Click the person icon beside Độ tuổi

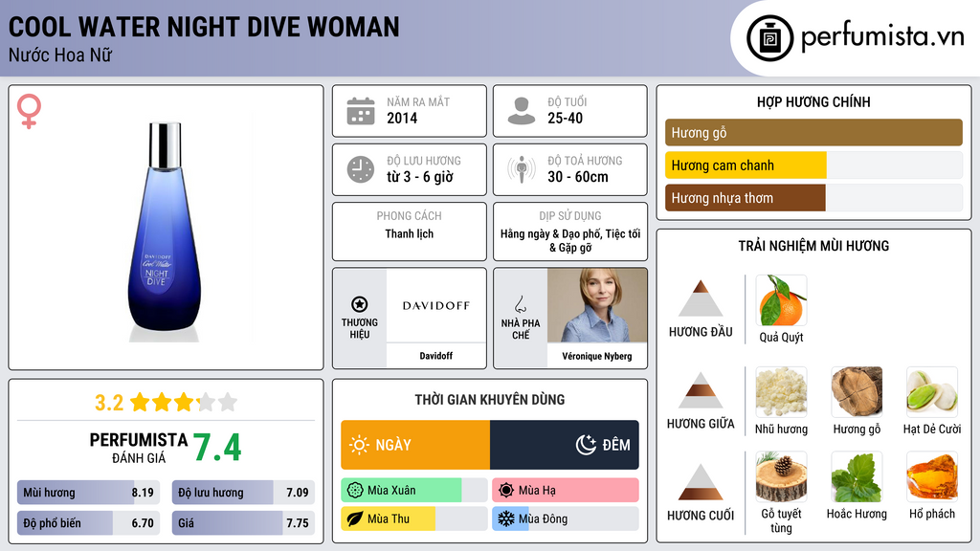(x=522, y=111)
